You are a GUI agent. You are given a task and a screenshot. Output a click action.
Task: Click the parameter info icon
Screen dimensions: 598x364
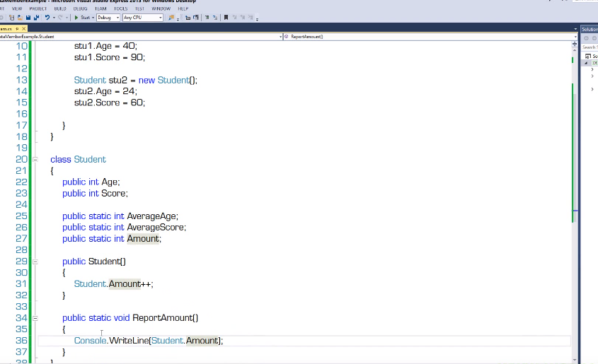click(x=196, y=18)
